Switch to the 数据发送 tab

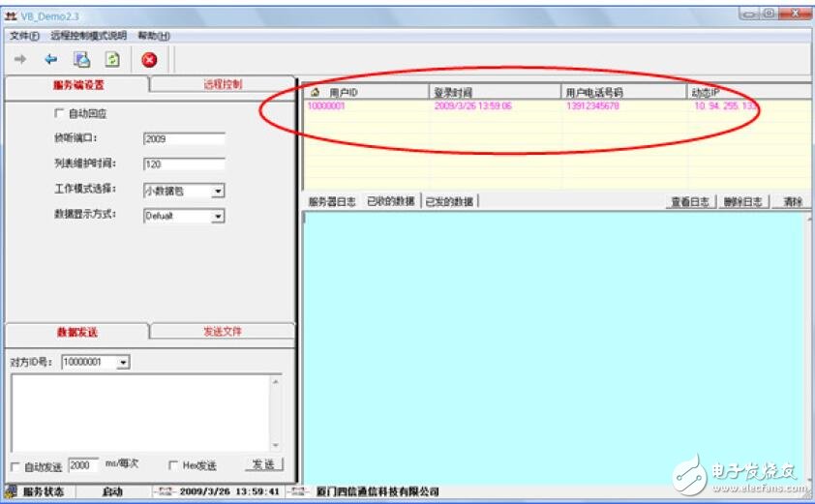tap(77, 332)
